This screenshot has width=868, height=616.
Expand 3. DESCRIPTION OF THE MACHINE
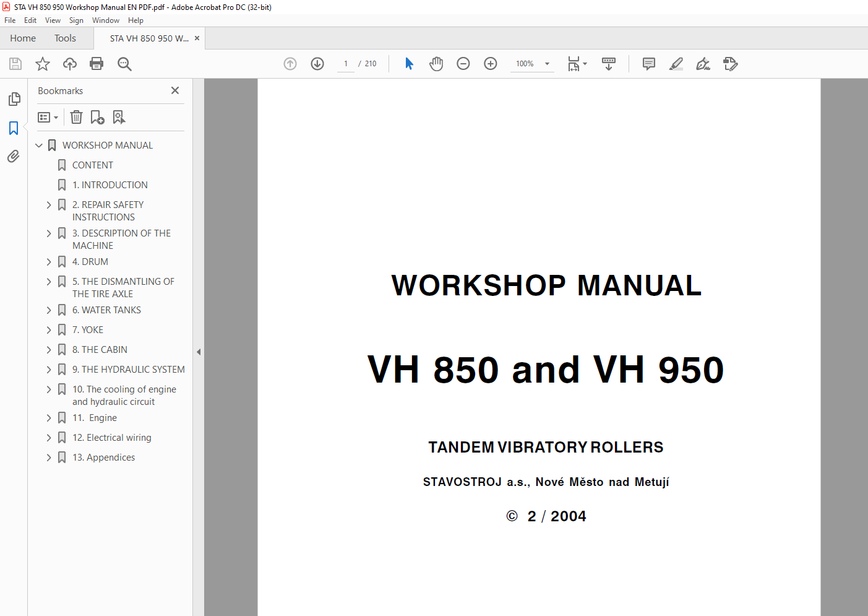[x=49, y=233]
